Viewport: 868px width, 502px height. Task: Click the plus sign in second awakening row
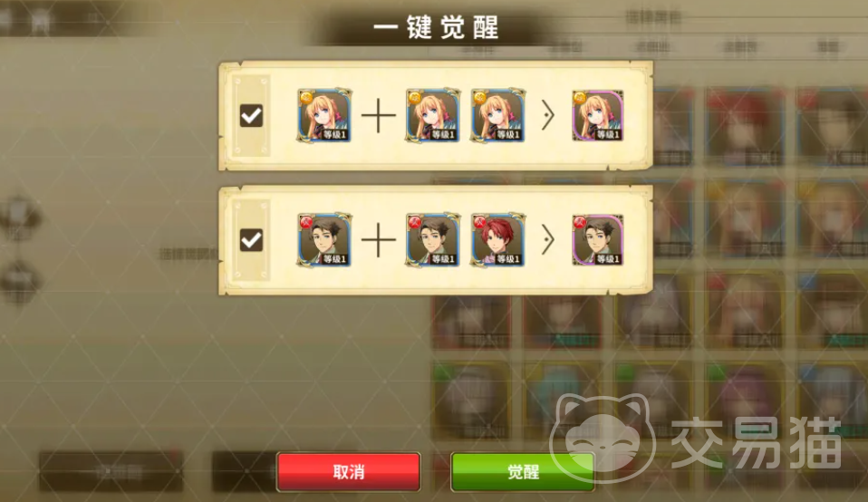click(379, 240)
